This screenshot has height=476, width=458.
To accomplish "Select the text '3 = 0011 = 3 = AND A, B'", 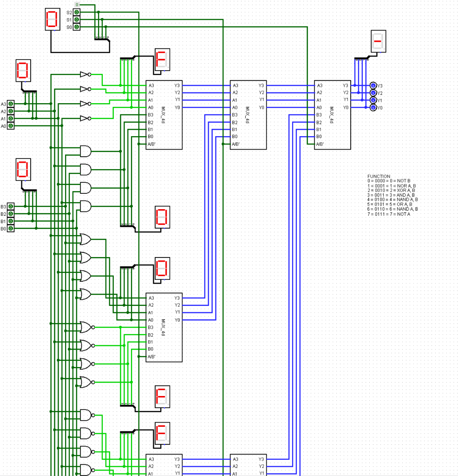I will [x=391, y=195].
